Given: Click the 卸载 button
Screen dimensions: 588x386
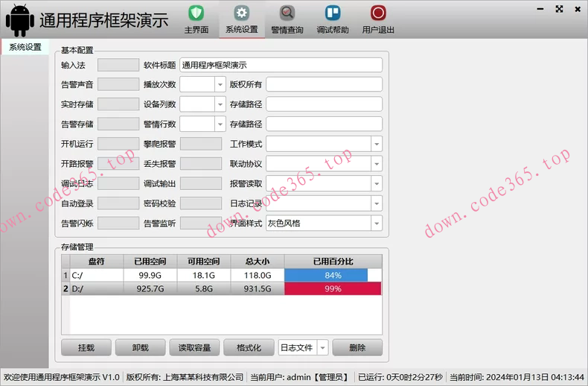Looking at the screenshot, I should [x=140, y=348].
